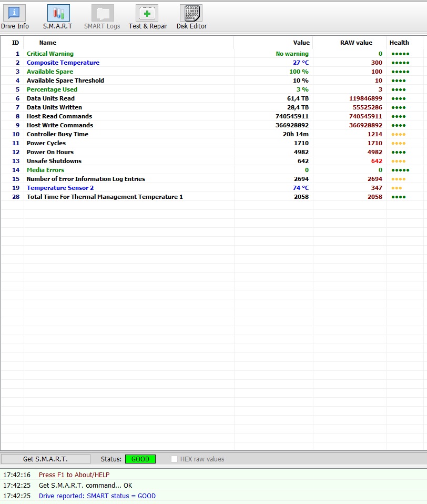Launch the Disk Editor icon

click(x=191, y=13)
